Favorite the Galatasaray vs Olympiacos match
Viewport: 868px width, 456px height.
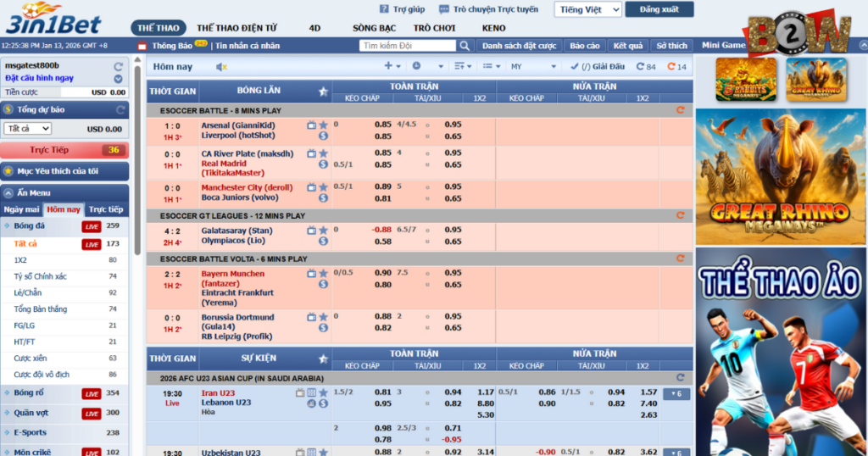click(x=323, y=230)
